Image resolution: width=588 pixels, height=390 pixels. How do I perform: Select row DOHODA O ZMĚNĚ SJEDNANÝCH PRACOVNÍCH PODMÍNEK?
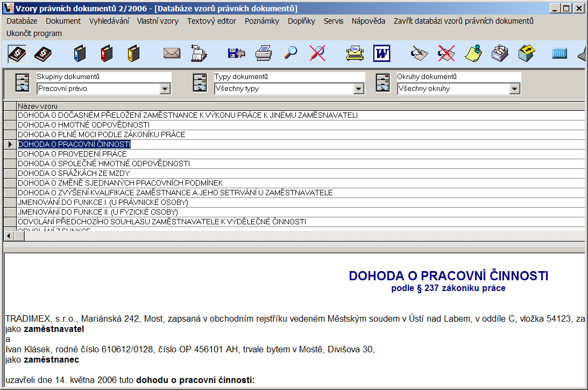point(300,183)
